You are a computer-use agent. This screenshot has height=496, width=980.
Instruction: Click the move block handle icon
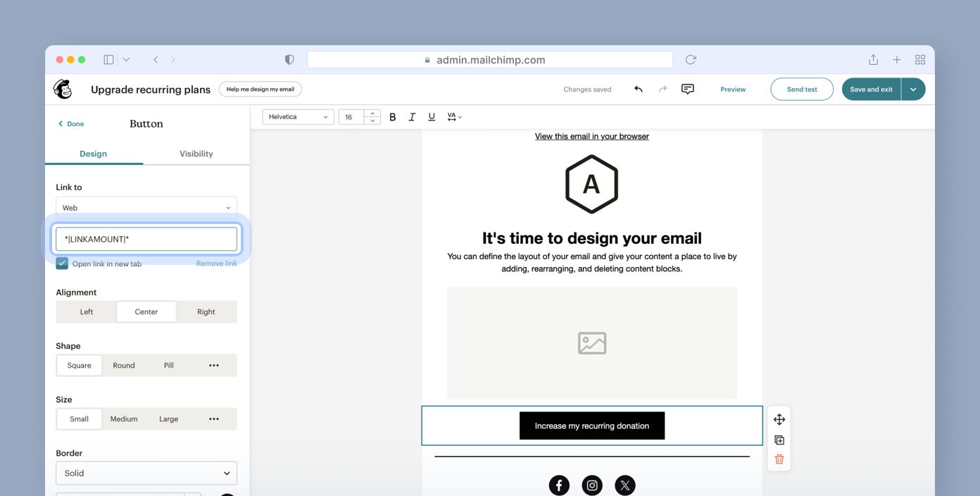coord(779,419)
